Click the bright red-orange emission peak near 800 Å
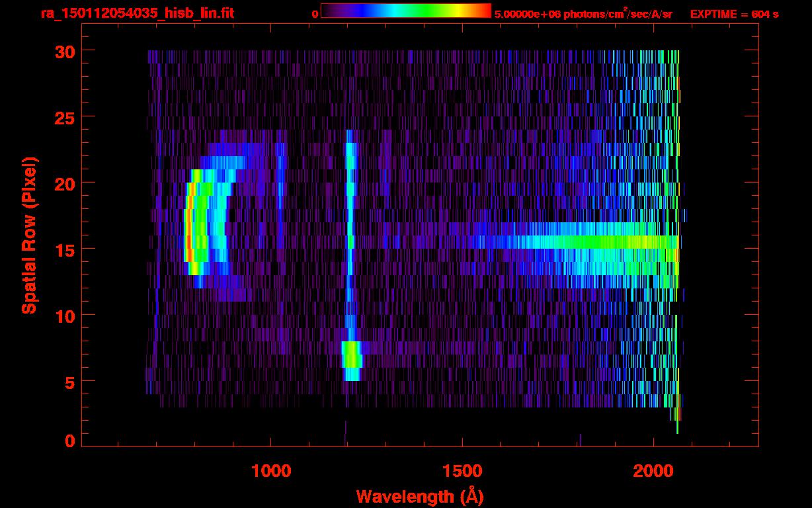Screen dimensions: 812x508 pyautogui.click(x=188, y=235)
